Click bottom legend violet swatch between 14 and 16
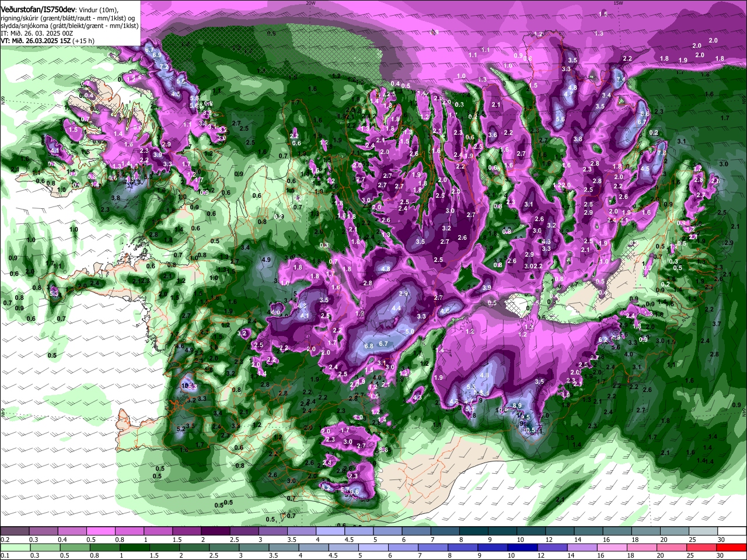747x560 pixels. click(x=582, y=547)
